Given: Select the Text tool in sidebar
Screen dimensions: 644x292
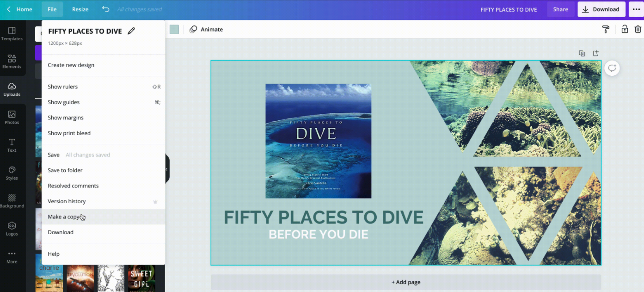Looking at the screenshot, I should (x=12, y=145).
